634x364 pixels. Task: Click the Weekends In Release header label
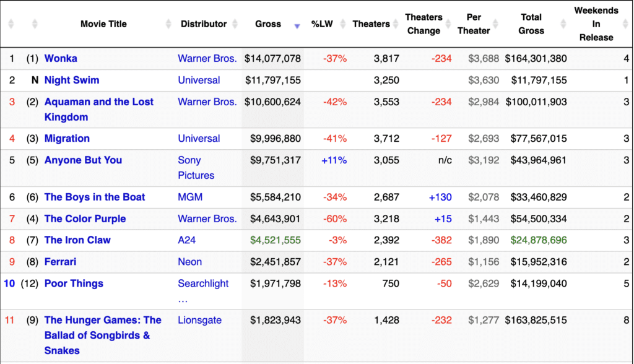596,24
